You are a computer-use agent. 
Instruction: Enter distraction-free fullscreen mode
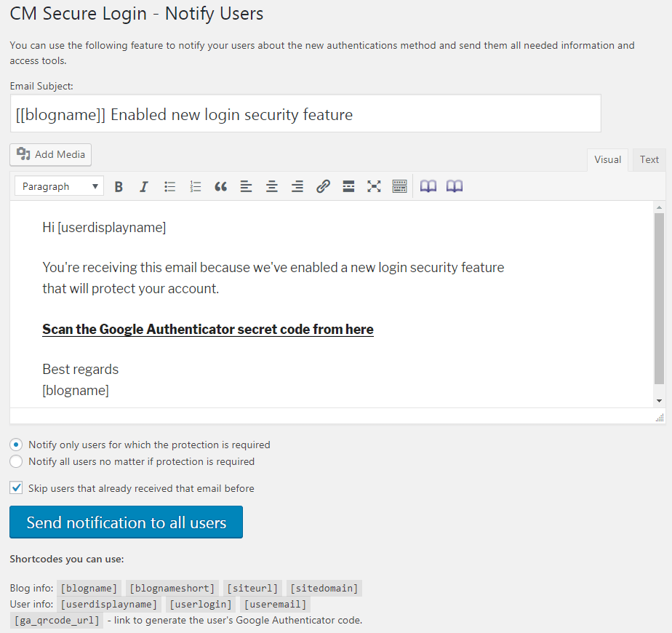(x=374, y=187)
